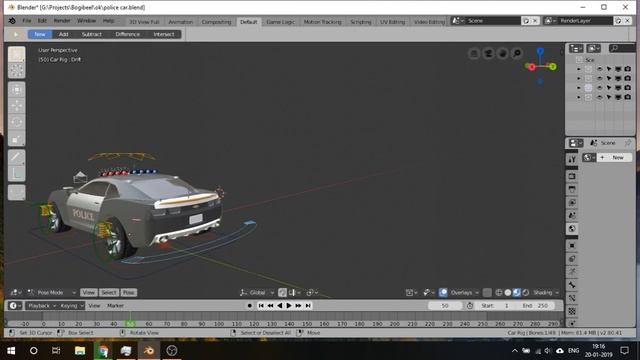Switch to solid shading mode
The width and height of the screenshot is (640, 360).
pyautogui.click(x=508, y=293)
